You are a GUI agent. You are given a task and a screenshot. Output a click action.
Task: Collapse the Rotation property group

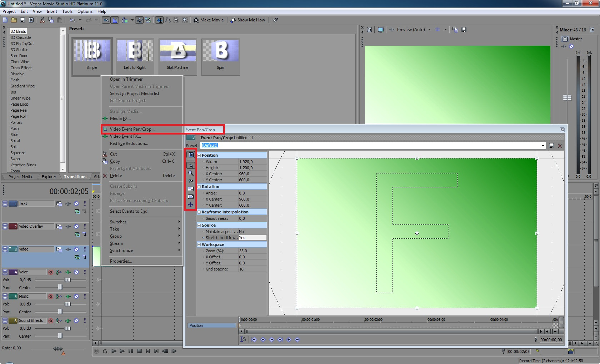pyautogui.click(x=199, y=187)
